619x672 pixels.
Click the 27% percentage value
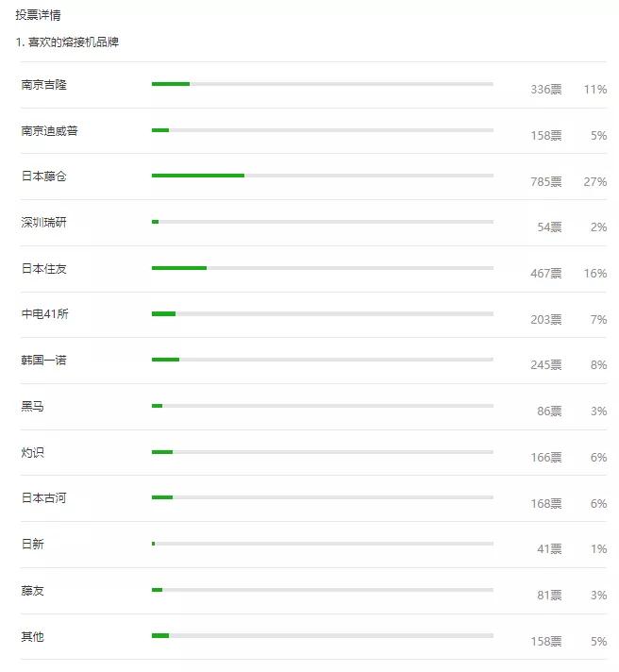(x=594, y=182)
